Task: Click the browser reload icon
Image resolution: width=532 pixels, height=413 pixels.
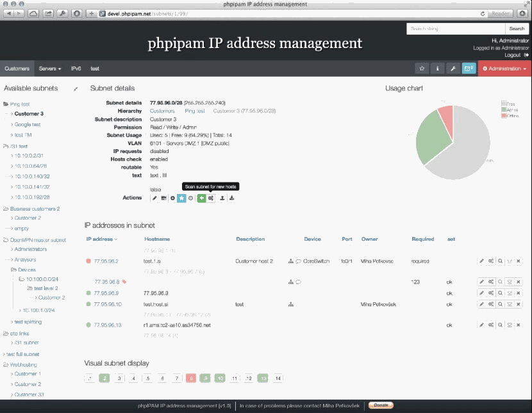Action: [x=483, y=13]
